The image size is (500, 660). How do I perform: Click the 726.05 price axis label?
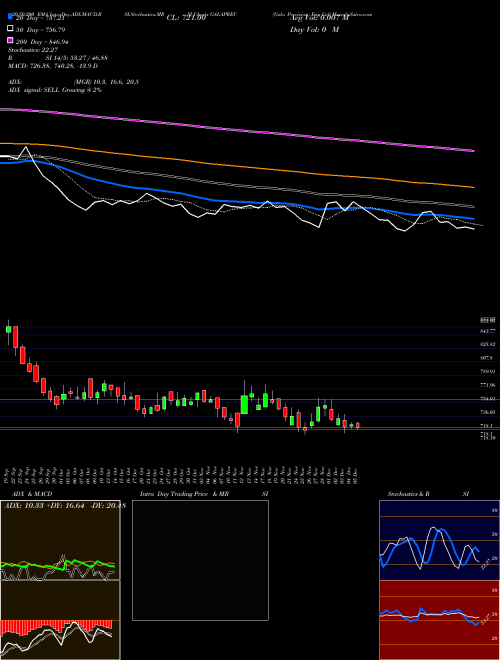pos(488,412)
